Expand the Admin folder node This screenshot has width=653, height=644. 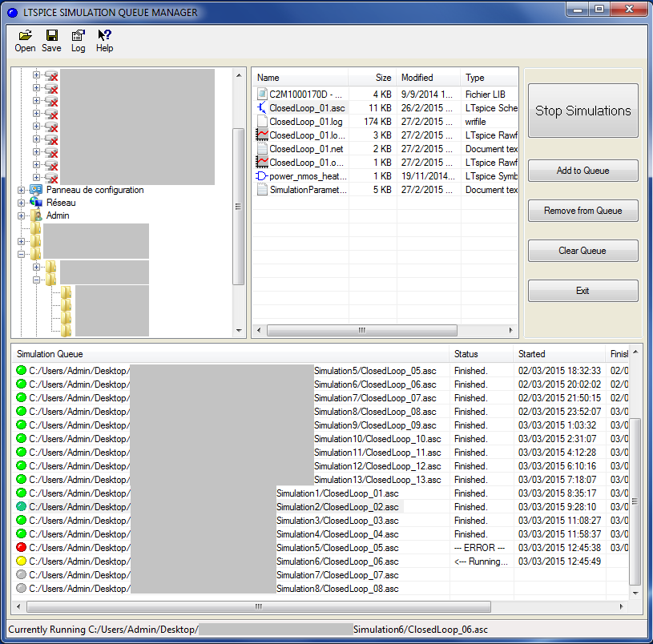[22, 216]
